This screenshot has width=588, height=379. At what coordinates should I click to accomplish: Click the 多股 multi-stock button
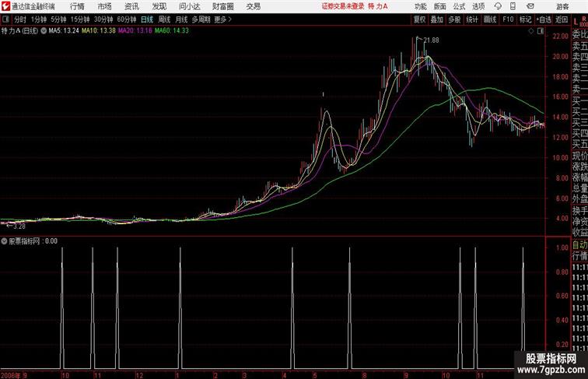pyautogui.click(x=454, y=19)
